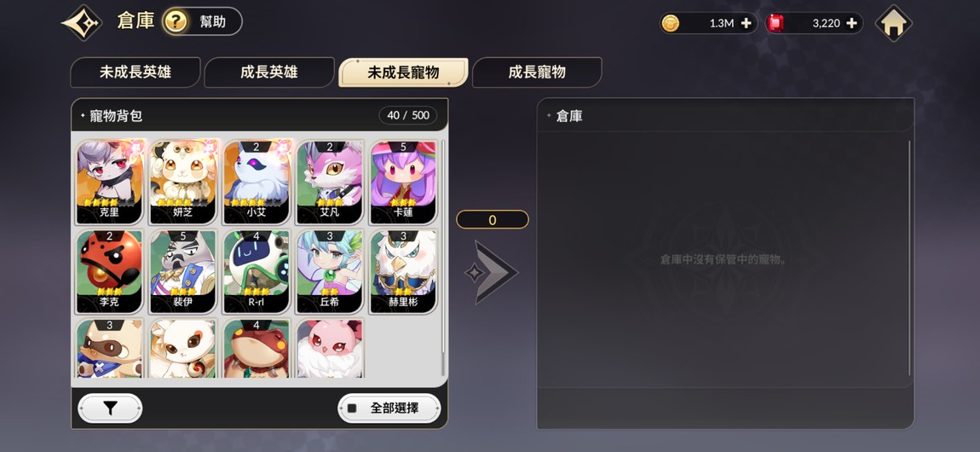The image size is (980, 452).
Task: Select the red 李克 pet card
Action: click(109, 271)
